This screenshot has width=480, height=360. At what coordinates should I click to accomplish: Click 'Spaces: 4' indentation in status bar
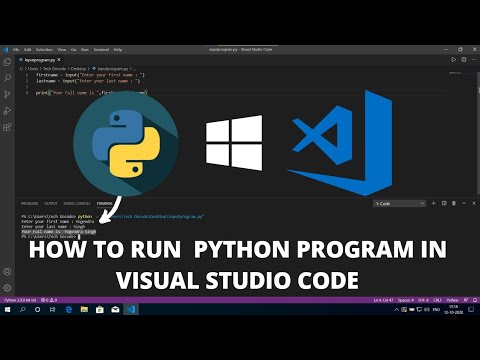(x=406, y=300)
